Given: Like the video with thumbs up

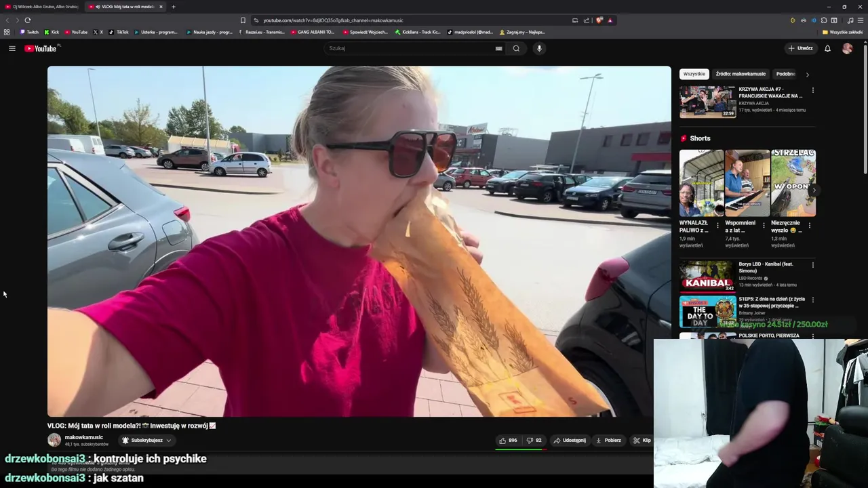Looking at the screenshot, I should tap(508, 441).
